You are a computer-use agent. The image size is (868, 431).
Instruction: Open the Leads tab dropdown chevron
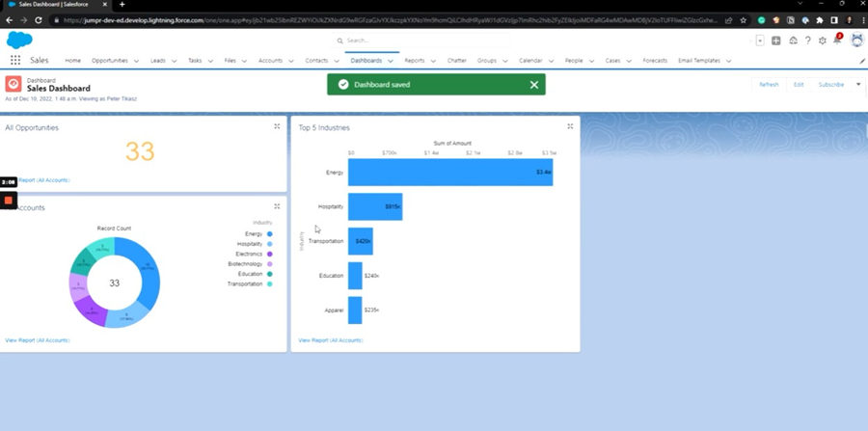[174, 61]
